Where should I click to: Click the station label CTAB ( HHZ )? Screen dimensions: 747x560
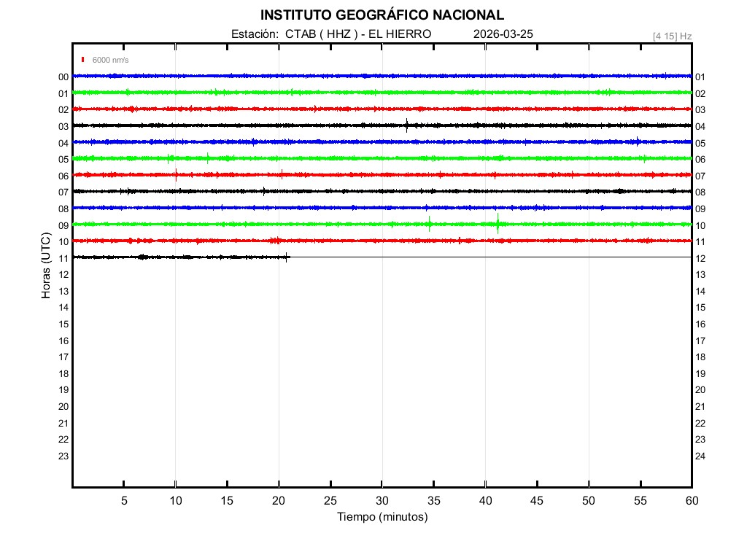(320, 34)
